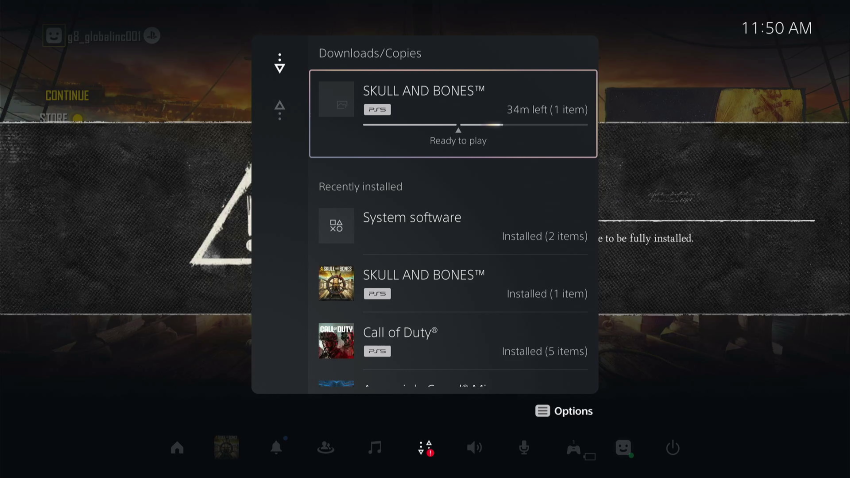Click the g8_globalinc001 profile avatar icon
This screenshot has width=850, height=478.
[x=54, y=36]
